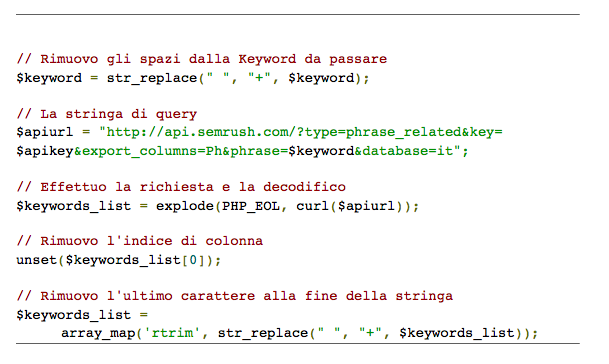Click the 'explode(PHP_EOL, curl($apiurl))' line
The image size is (609, 364).
pyautogui.click(x=218, y=206)
